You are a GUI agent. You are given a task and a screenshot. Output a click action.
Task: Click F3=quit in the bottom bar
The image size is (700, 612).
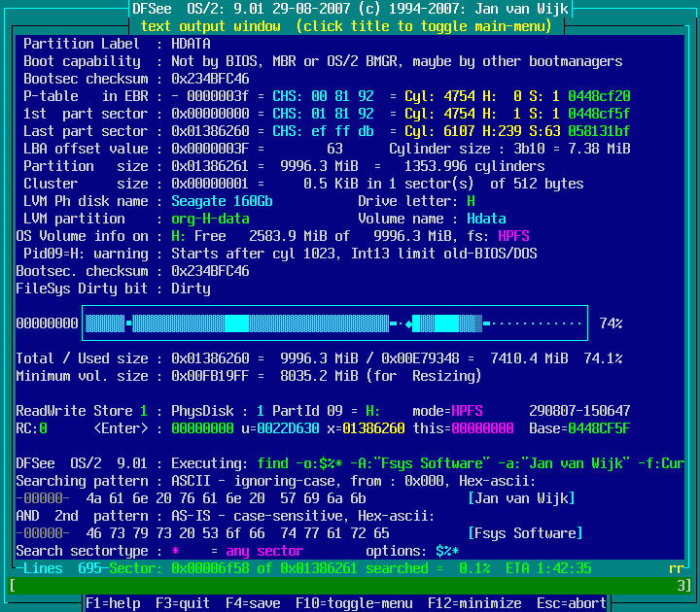[x=183, y=603]
